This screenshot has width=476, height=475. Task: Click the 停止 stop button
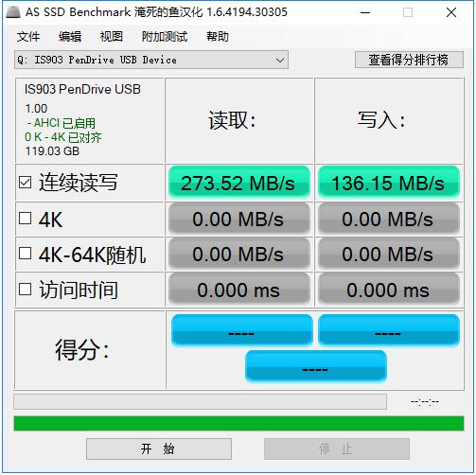[337, 449]
